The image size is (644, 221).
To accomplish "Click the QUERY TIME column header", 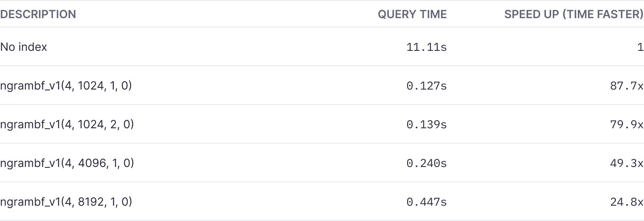I will pos(412,15).
